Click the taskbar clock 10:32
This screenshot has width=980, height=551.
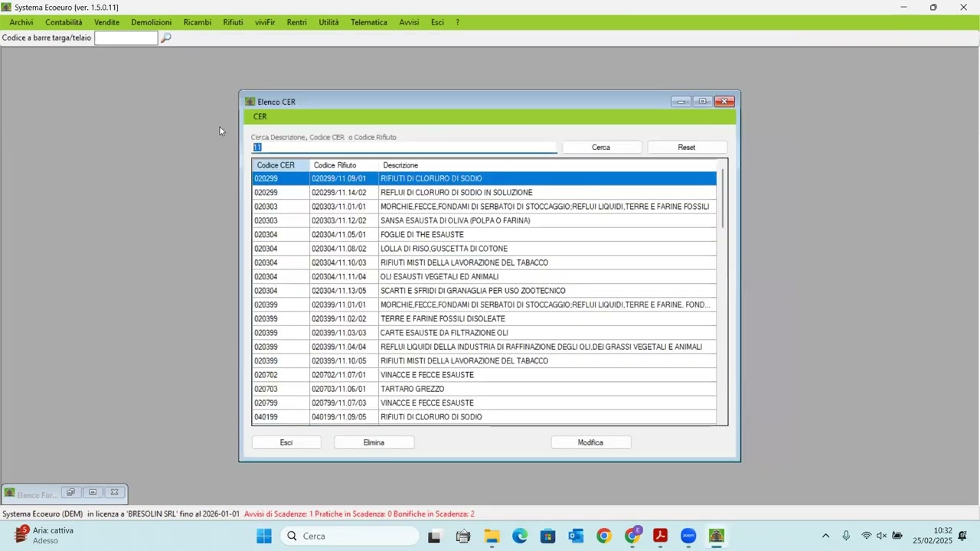[942, 530]
